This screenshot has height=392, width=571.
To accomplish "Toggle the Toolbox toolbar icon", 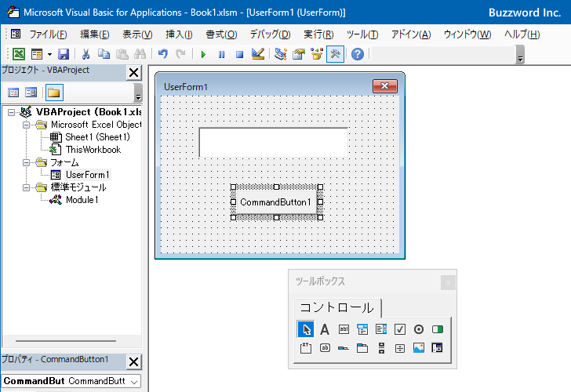I will [x=335, y=54].
